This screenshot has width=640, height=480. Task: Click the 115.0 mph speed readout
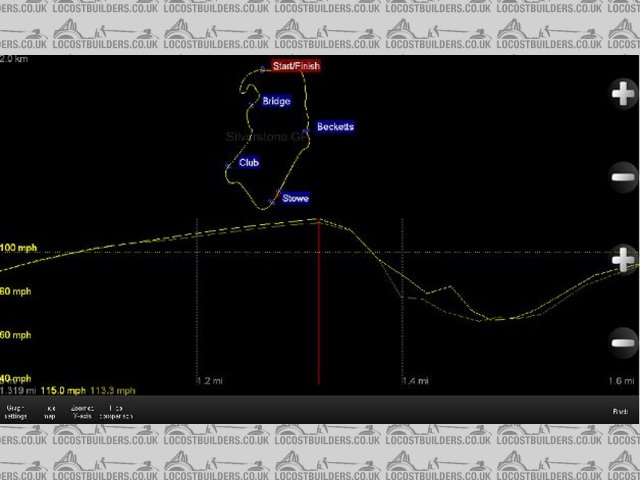click(x=62, y=391)
